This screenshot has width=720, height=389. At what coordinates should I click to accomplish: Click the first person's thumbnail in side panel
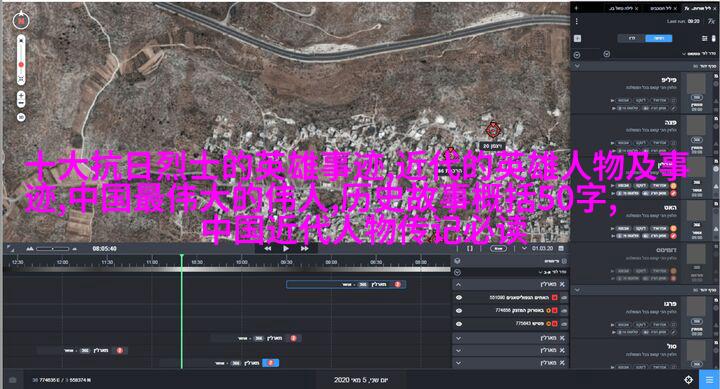coord(696,83)
